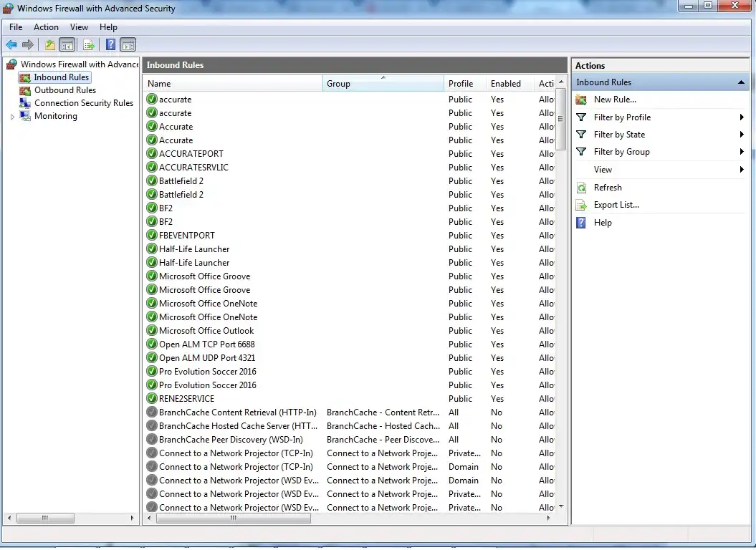Viewport: 756px width, 550px height.
Task: Open help via the toolbar question mark icon
Action: (x=110, y=45)
